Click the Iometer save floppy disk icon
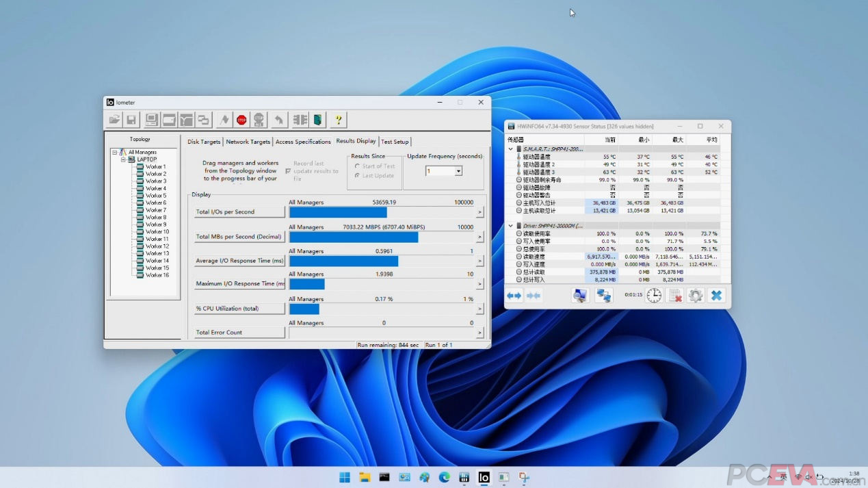Screen dimensions: 868x488 click(x=131, y=120)
